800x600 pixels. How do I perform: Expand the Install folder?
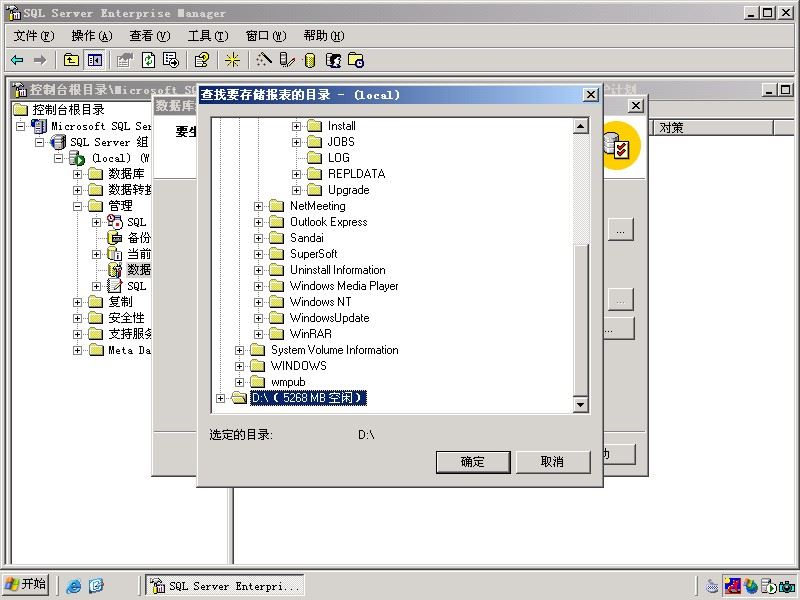296,126
